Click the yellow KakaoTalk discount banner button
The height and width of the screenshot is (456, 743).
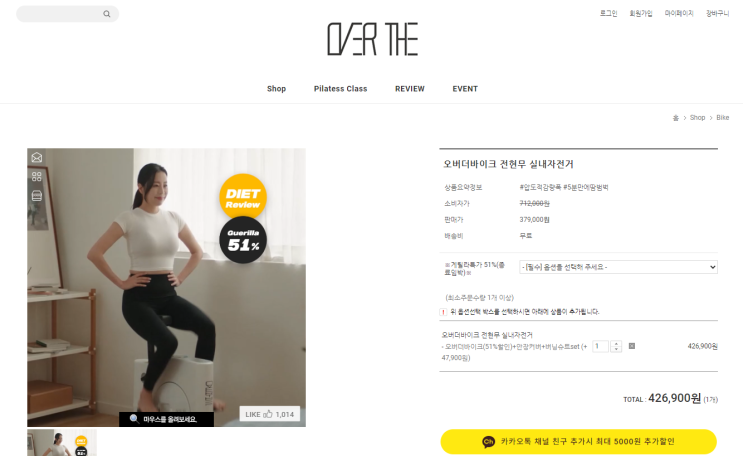tap(579, 442)
